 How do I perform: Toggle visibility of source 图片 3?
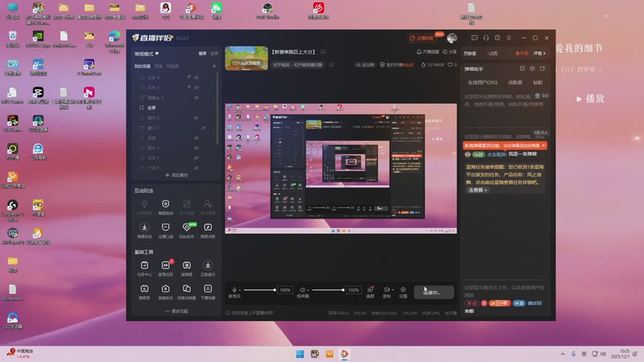click(x=196, y=148)
